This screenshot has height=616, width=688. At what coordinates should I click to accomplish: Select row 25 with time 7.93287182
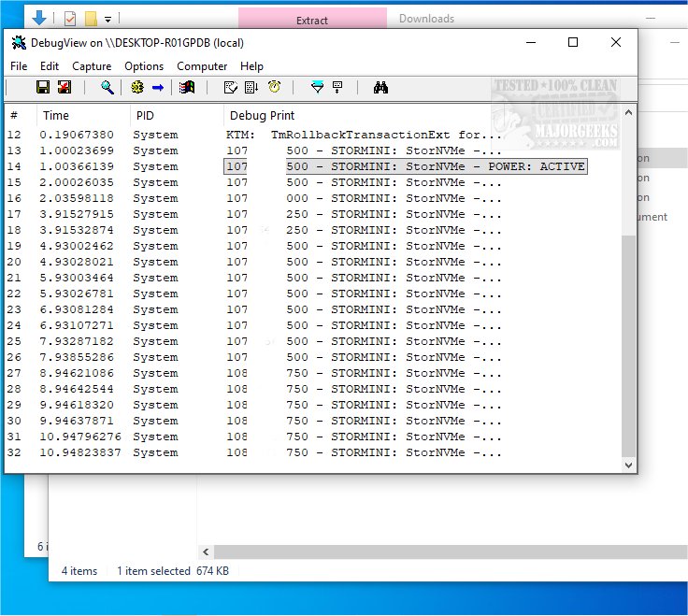312,341
